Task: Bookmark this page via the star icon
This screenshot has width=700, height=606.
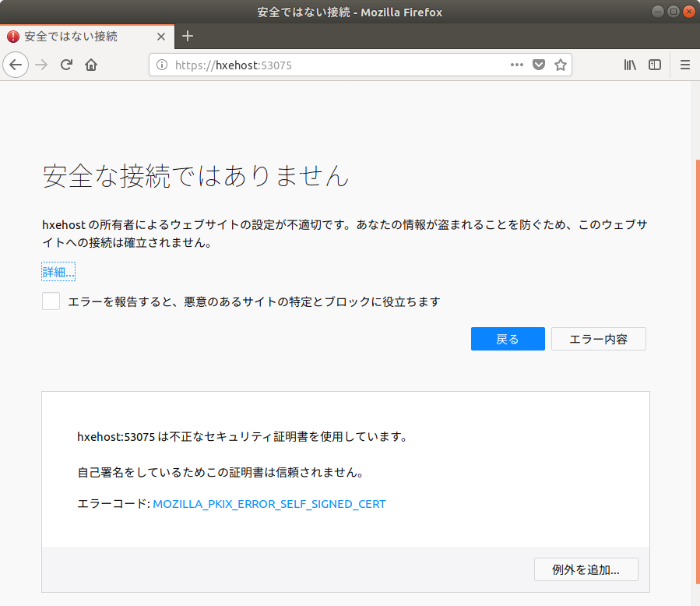Action: [561, 65]
